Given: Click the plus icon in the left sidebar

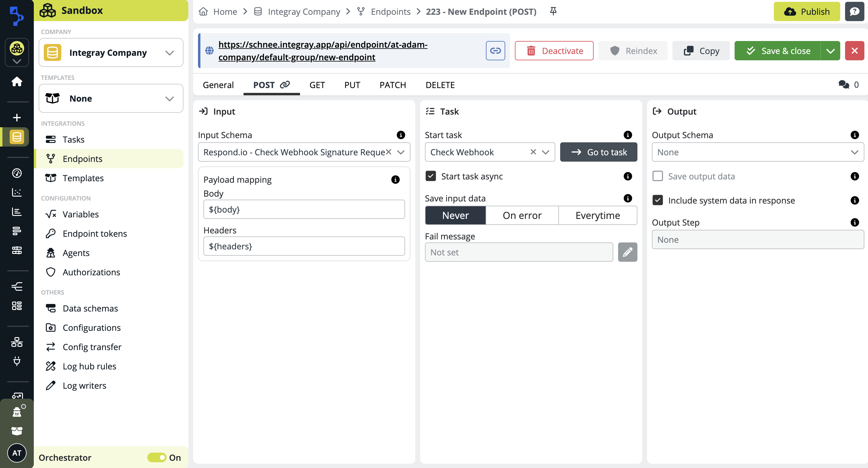Looking at the screenshot, I should (x=17, y=118).
